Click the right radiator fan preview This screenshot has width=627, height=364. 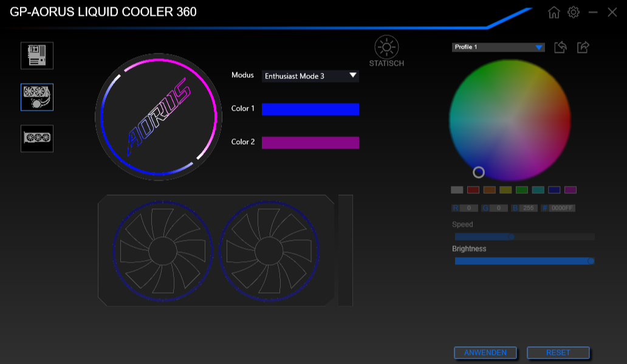point(269,251)
